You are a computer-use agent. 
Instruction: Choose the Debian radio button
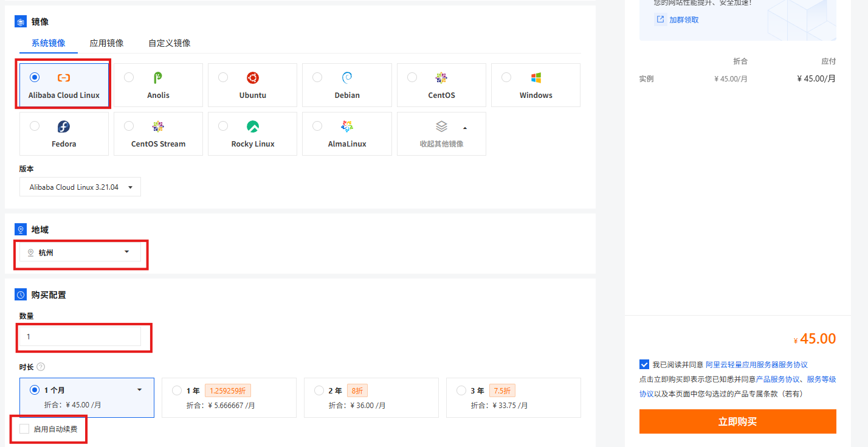pyautogui.click(x=317, y=77)
